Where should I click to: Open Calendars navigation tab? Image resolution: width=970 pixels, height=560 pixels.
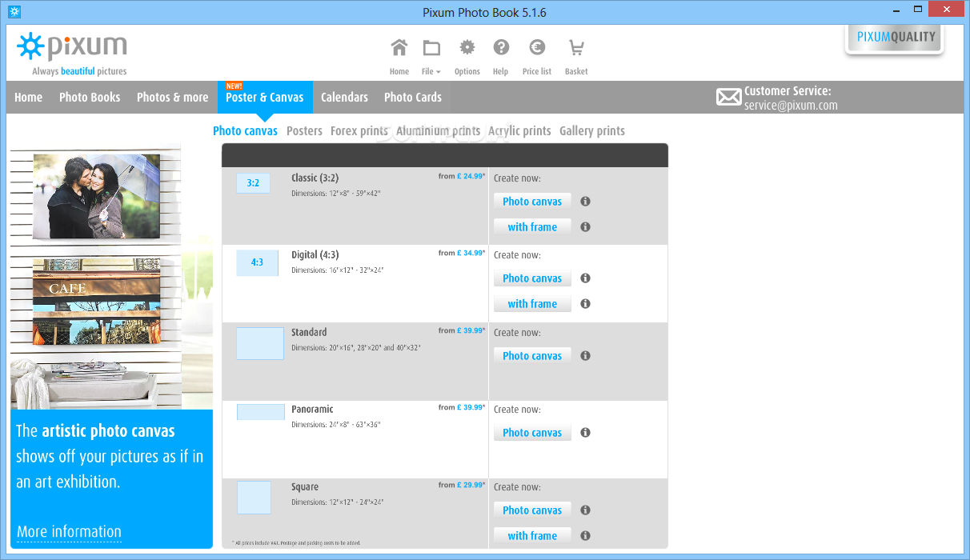(344, 97)
